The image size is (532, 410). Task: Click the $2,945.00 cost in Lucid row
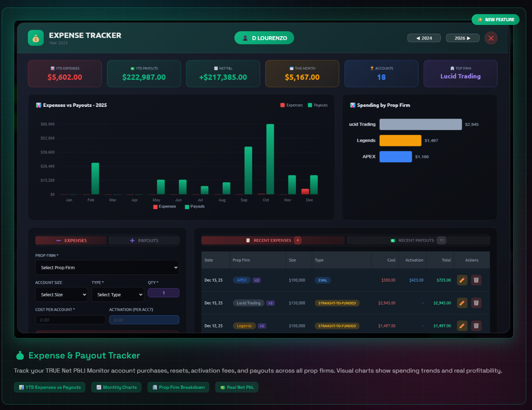click(x=387, y=303)
